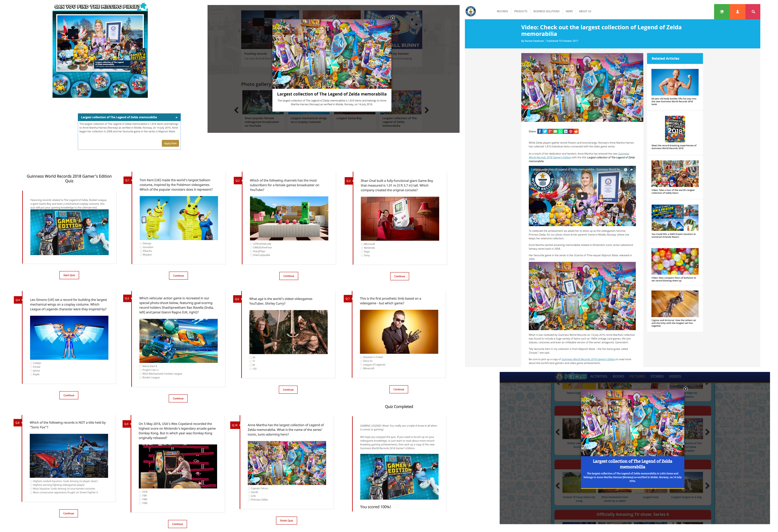This screenshot has width=778, height=532.
Task: Share the article on Google Plus
Action: click(550, 132)
